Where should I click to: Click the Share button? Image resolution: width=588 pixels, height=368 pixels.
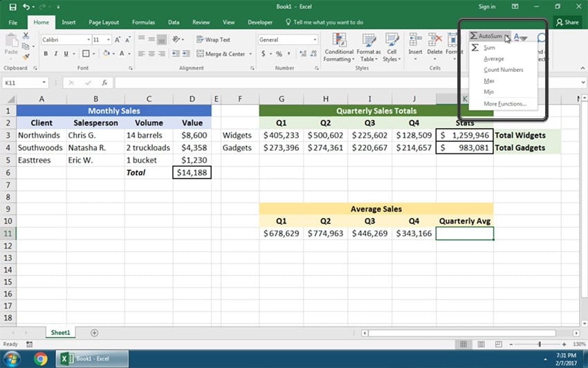click(x=567, y=22)
